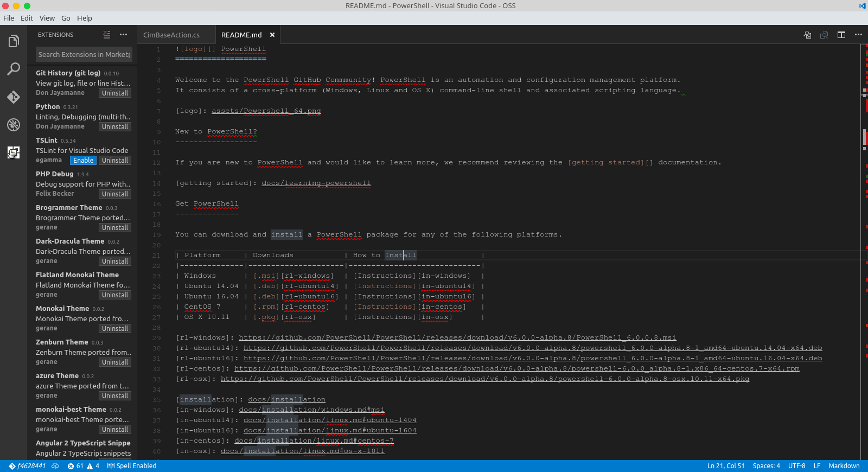Click the cloud publish status icon
The height and width of the screenshot is (472, 868).
[55, 466]
